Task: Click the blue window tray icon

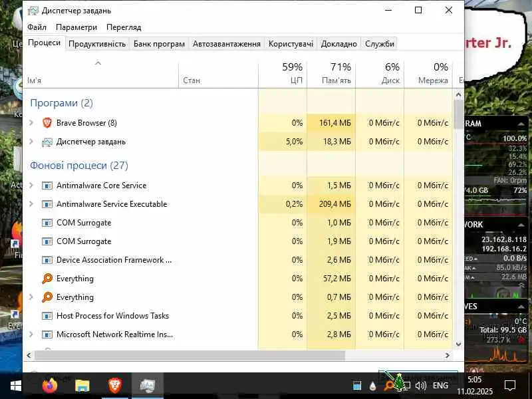Action: [x=357, y=386]
